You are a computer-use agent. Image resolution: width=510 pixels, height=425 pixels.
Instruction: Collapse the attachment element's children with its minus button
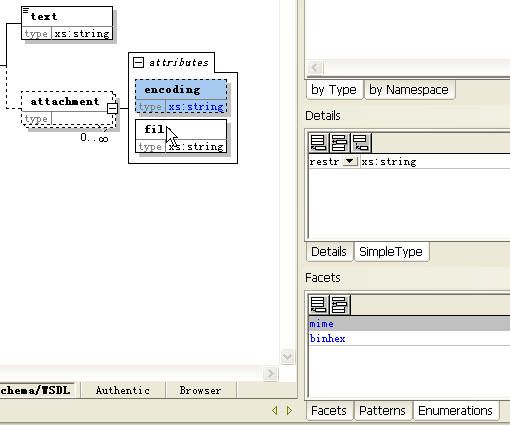[x=112, y=108]
